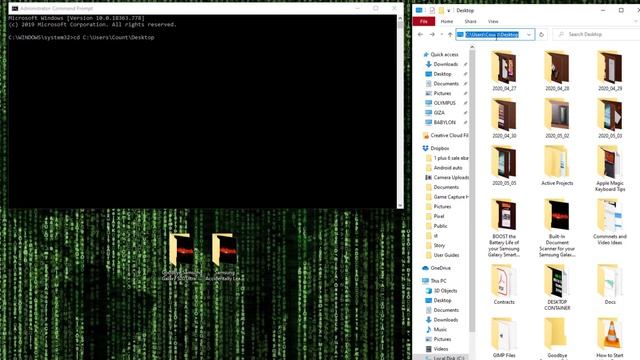The height and width of the screenshot is (360, 640).
Task: Open the 2020_04_27 folder in Explorer
Action: pos(504,71)
